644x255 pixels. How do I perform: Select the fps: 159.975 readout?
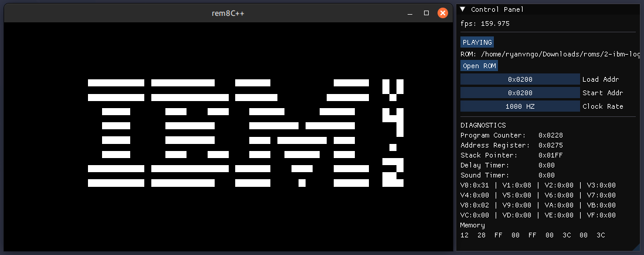point(485,24)
